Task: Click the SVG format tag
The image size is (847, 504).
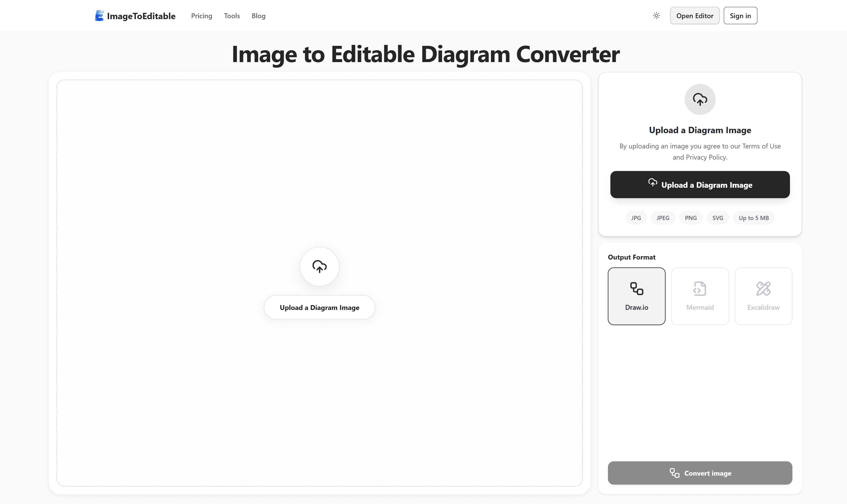Action: coord(718,218)
